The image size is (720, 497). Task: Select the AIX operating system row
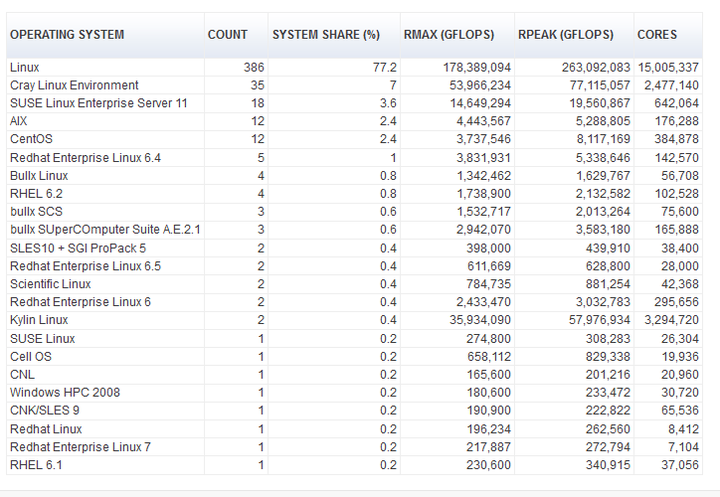19,121
